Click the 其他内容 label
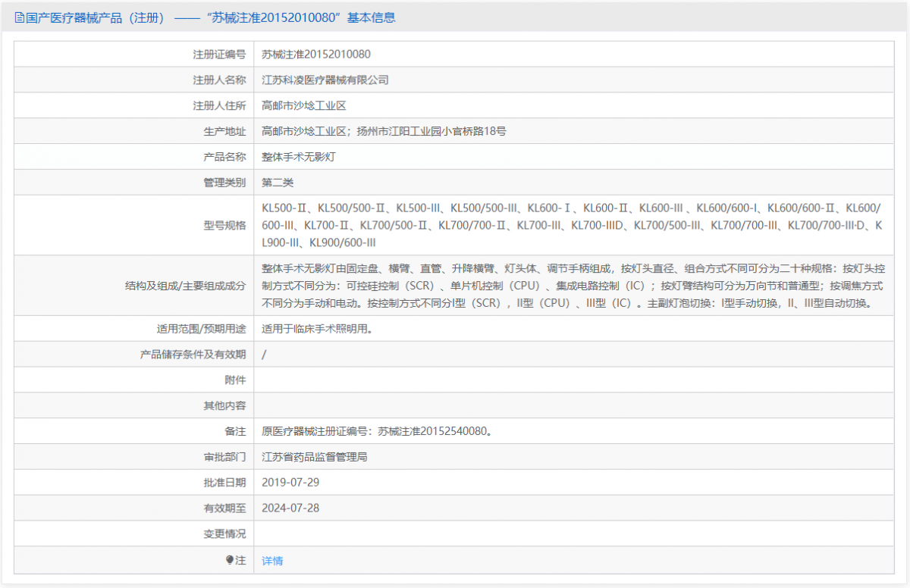The height and width of the screenshot is (588, 910). [x=224, y=405]
